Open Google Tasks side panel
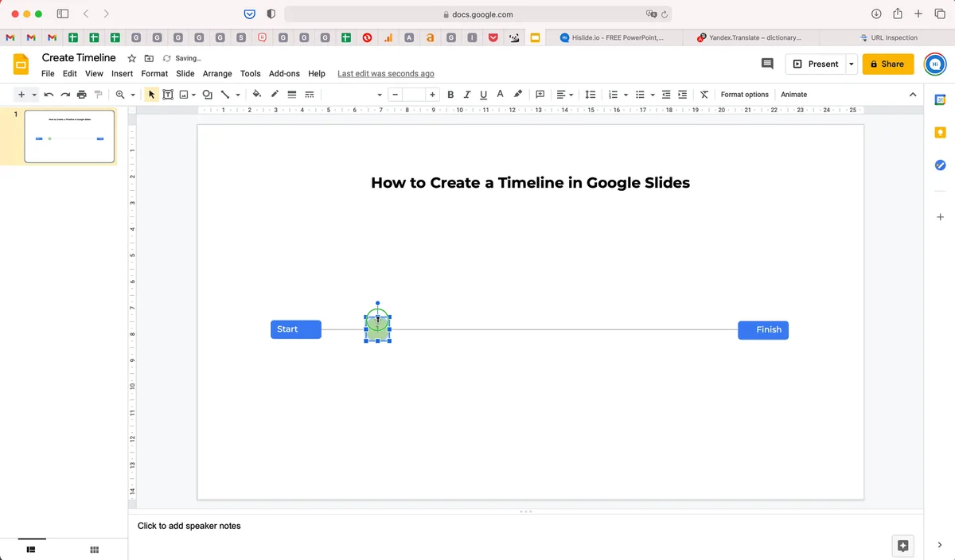 click(x=940, y=165)
